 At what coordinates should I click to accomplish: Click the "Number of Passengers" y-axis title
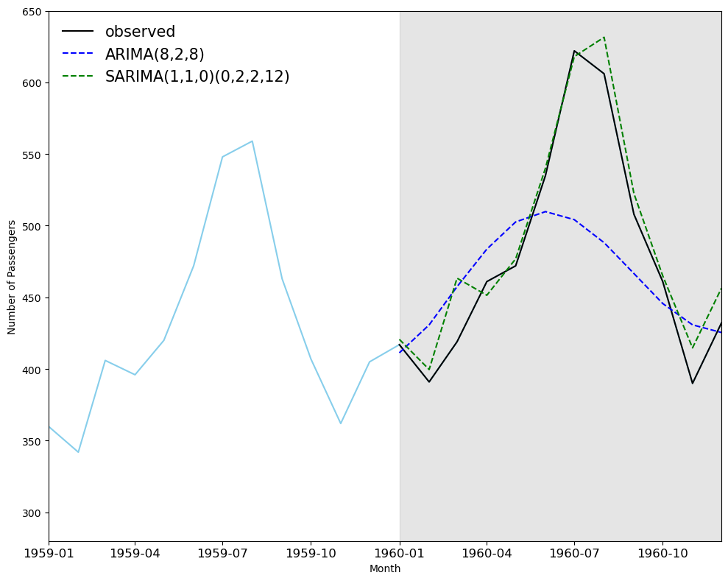(12, 277)
